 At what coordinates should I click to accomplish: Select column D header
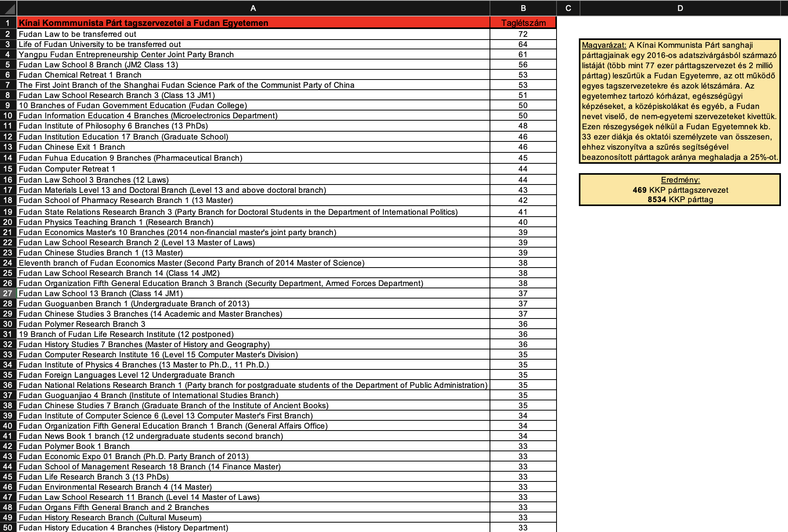pyautogui.click(x=680, y=8)
